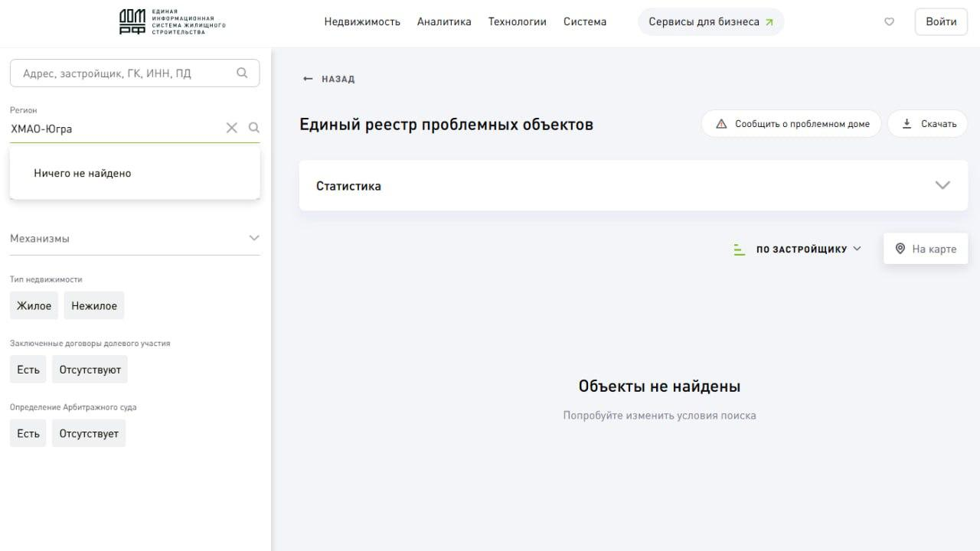Focus the address and developer search field

tap(135, 73)
